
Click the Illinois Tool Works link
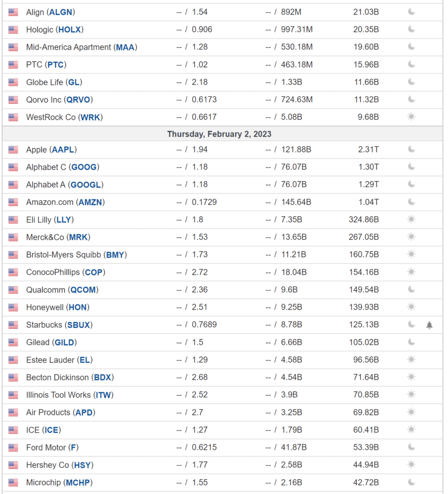58,395
